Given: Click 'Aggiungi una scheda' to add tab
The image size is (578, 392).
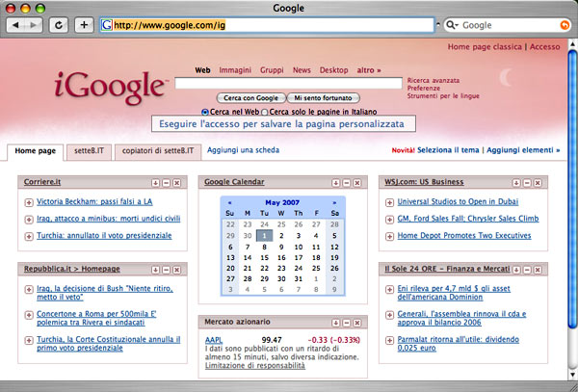Looking at the screenshot, I should [244, 150].
